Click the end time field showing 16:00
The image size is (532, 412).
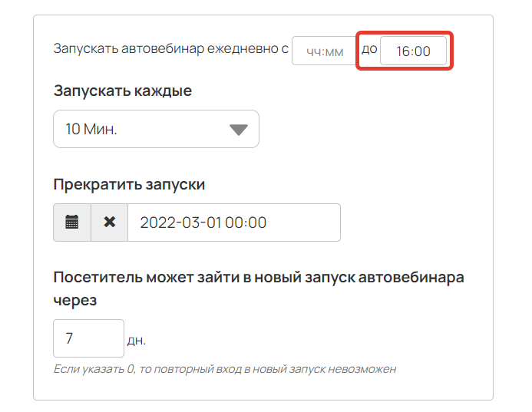click(x=413, y=51)
